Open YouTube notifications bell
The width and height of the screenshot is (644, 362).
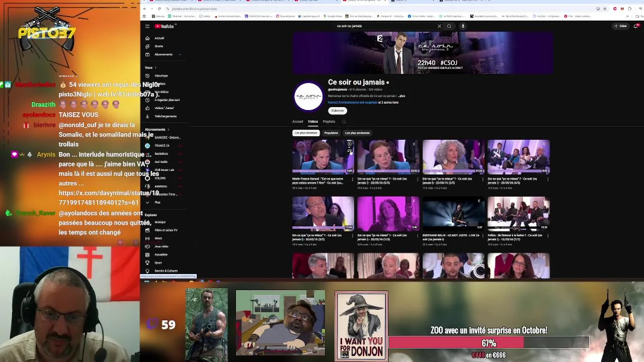coord(636,26)
